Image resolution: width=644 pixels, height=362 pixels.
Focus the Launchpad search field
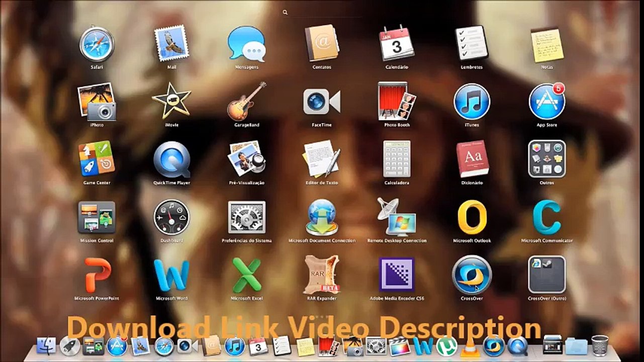point(322,12)
